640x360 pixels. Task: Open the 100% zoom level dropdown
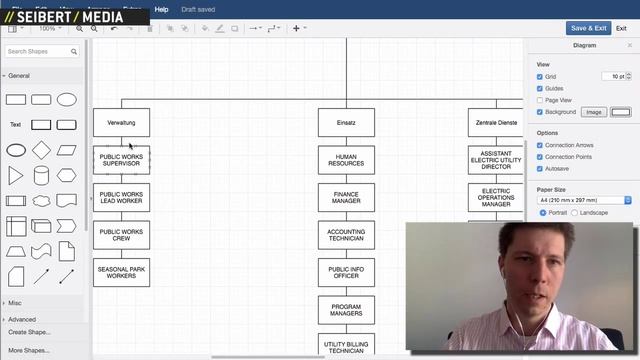[x=50, y=29]
